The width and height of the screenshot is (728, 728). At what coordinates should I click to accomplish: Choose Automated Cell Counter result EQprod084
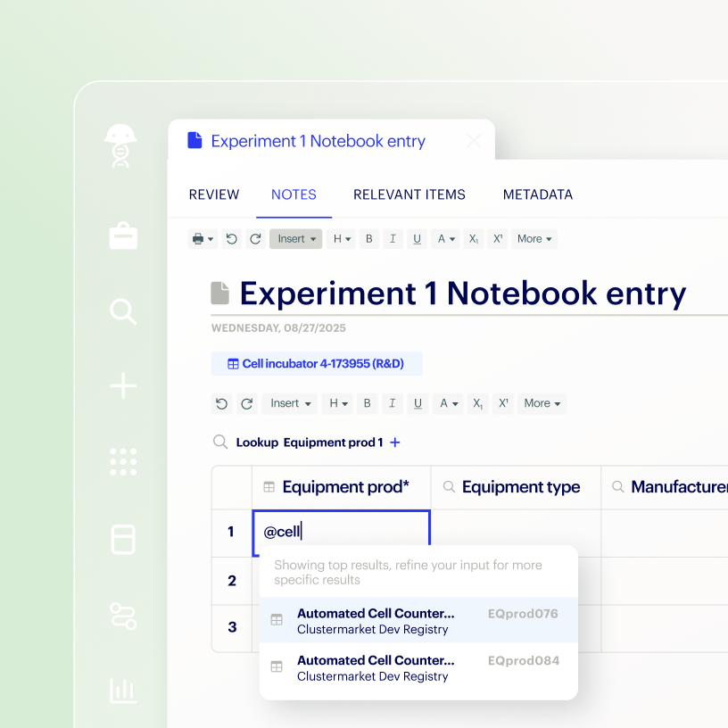(418, 668)
